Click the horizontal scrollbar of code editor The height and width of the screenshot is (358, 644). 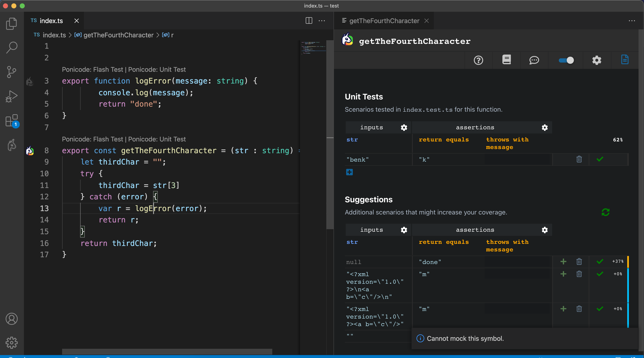click(x=167, y=351)
